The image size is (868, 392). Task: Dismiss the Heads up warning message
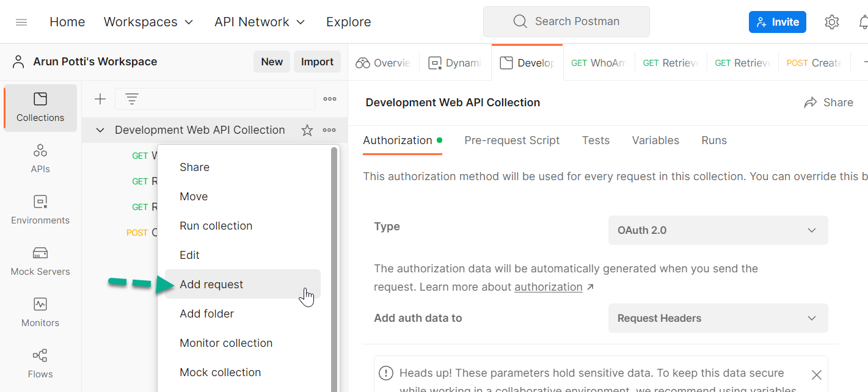pyautogui.click(x=817, y=375)
